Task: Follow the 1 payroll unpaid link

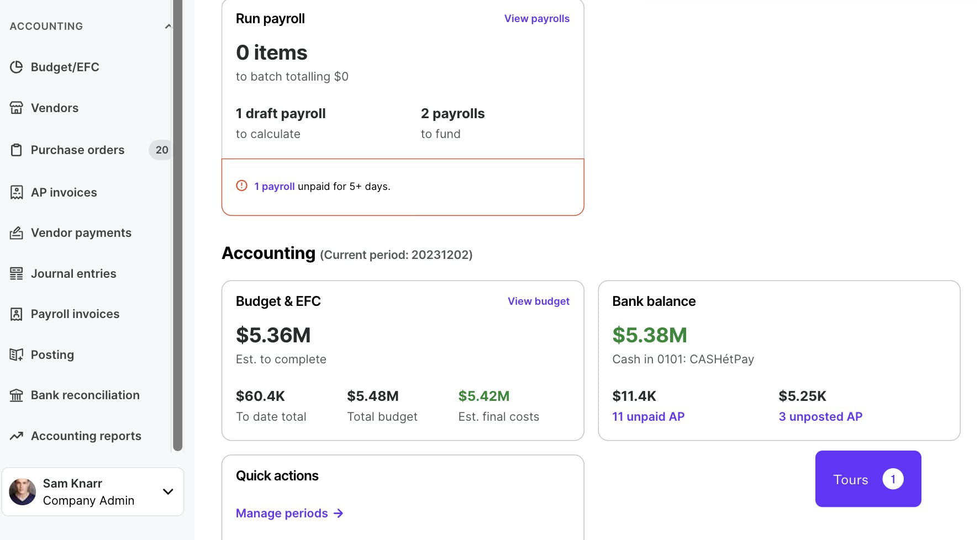Action: pos(274,187)
